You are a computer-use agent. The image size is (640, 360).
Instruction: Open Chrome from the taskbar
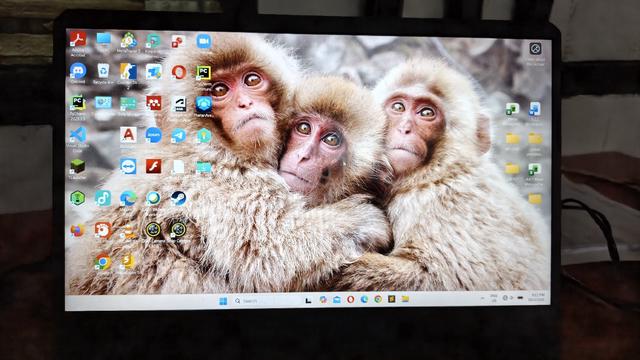click(378, 299)
